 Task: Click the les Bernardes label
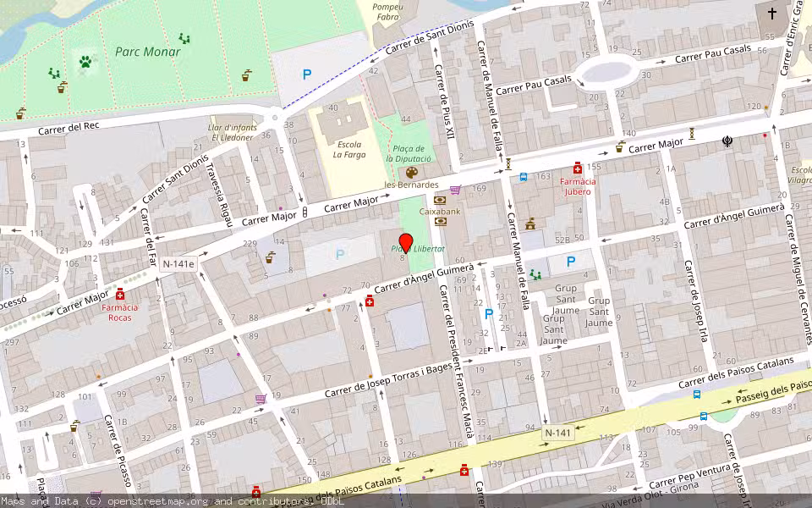[412, 185]
